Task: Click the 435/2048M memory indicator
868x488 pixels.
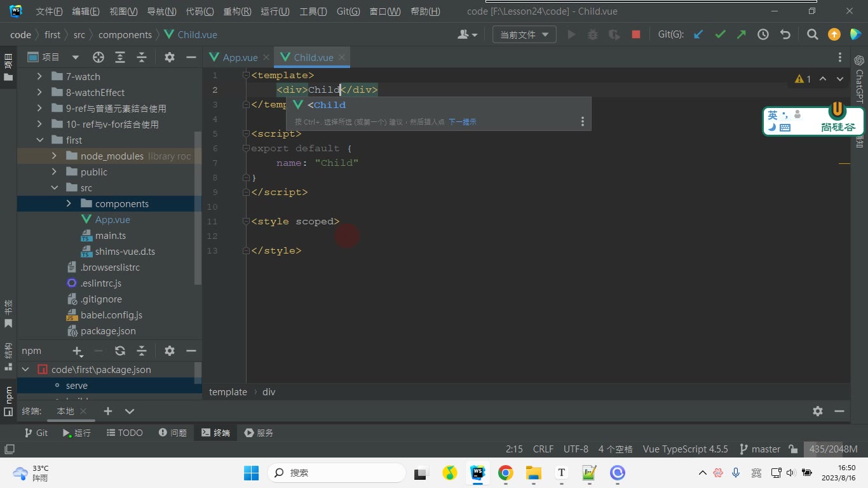Action: pyautogui.click(x=833, y=449)
